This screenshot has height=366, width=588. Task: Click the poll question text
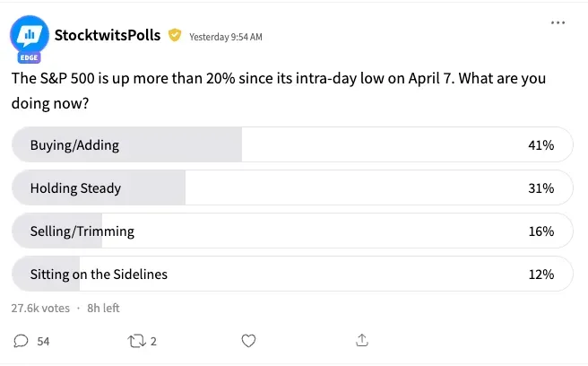(279, 91)
